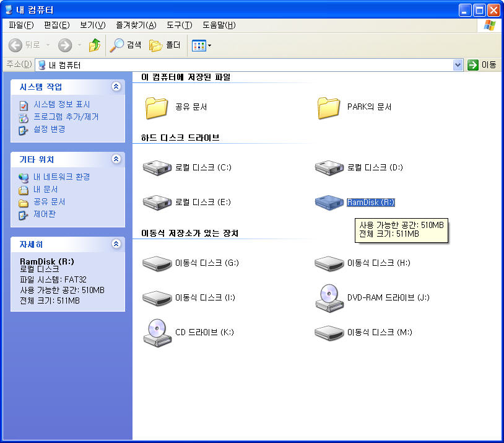Open the 제어판 link
The image size is (504, 443).
click(x=45, y=214)
